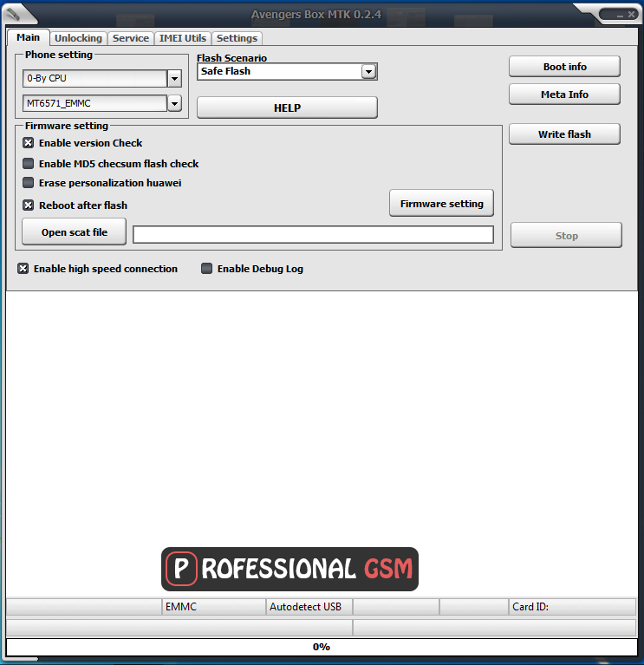
Task: Focus the scat file path field
Action: point(313,235)
